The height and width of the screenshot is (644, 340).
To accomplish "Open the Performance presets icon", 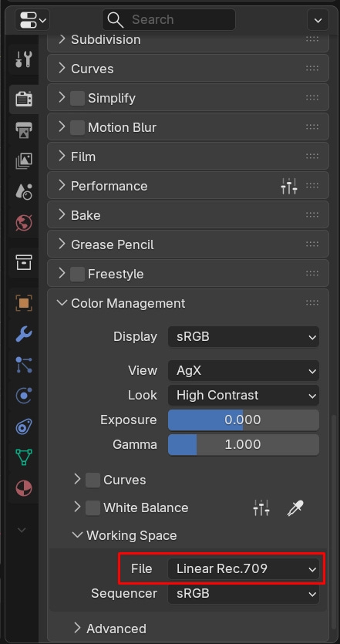I will coord(289,186).
